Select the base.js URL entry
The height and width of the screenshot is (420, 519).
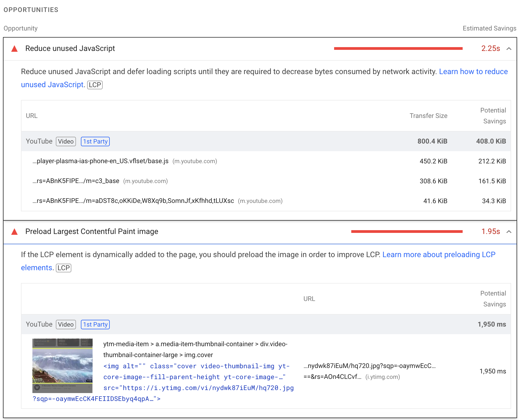[x=100, y=161]
